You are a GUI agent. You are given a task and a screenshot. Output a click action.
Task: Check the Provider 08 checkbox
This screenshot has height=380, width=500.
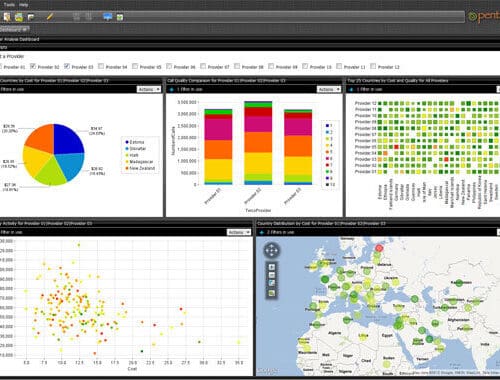click(237, 66)
